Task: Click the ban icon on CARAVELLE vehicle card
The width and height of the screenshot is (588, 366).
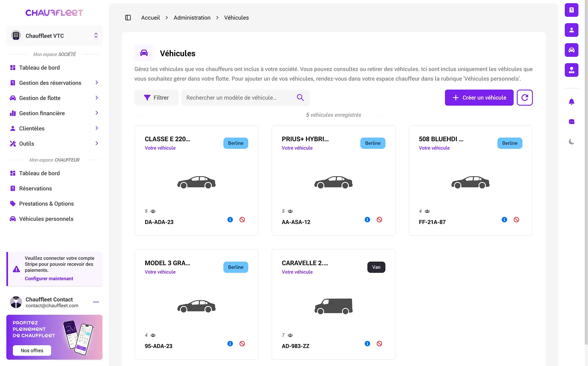Action: [x=379, y=343]
